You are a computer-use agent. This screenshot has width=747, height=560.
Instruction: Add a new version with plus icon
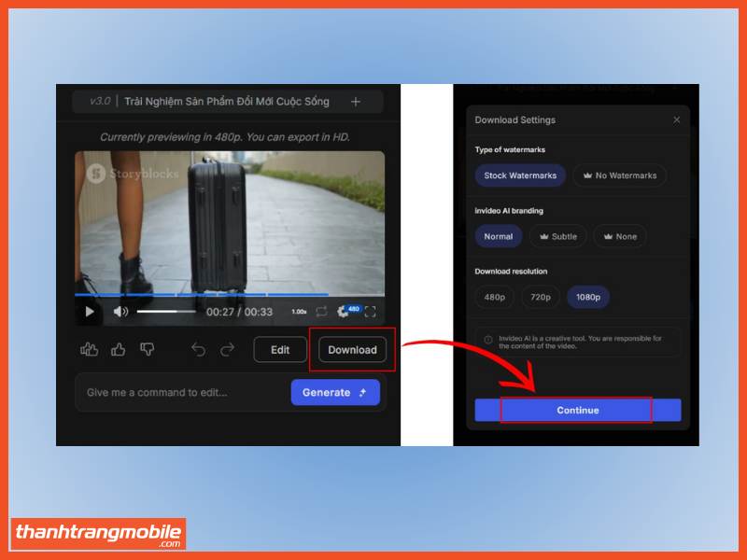pos(356,102)
